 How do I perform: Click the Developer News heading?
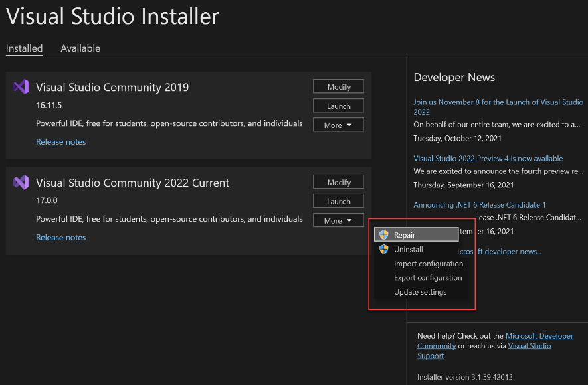coord(454,77)
